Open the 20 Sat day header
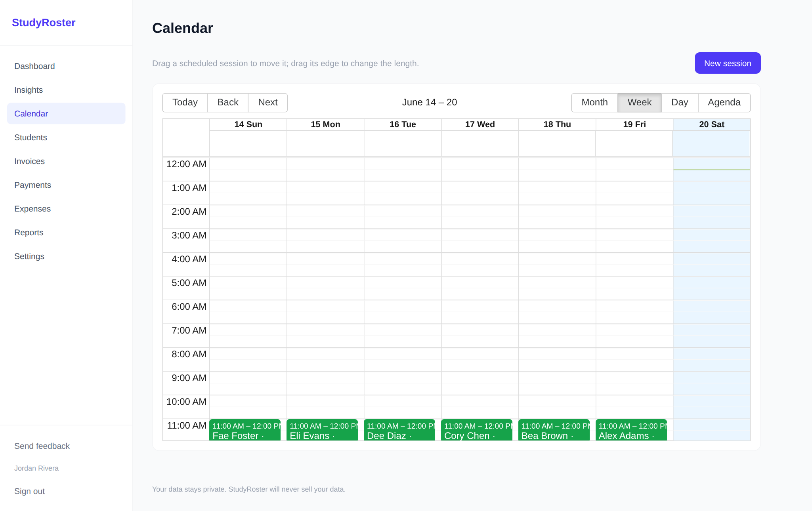Screen dimensions: 812x511 point(712,124)
